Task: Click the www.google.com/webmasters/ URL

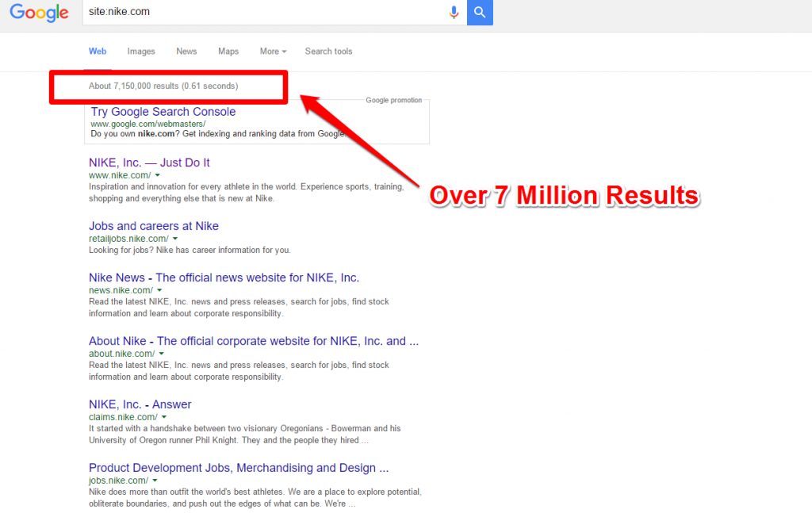Action: tap(148, 124)
